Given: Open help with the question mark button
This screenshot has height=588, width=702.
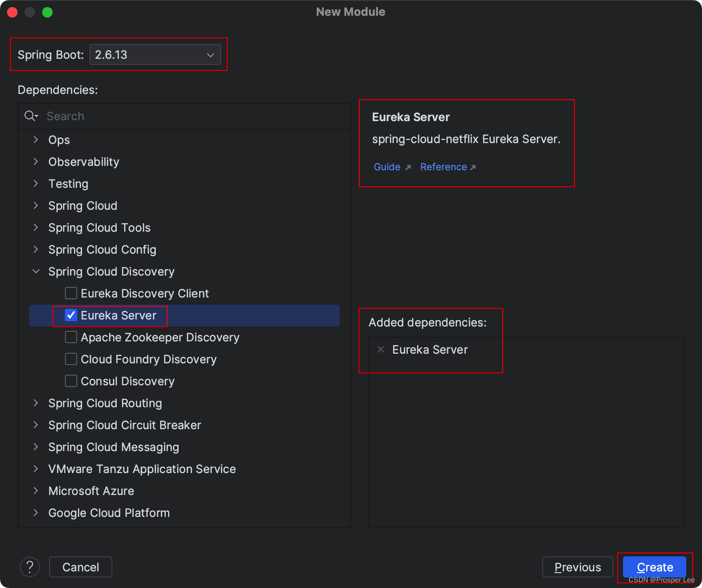Looking at the screenshot, I should point(30,567).
